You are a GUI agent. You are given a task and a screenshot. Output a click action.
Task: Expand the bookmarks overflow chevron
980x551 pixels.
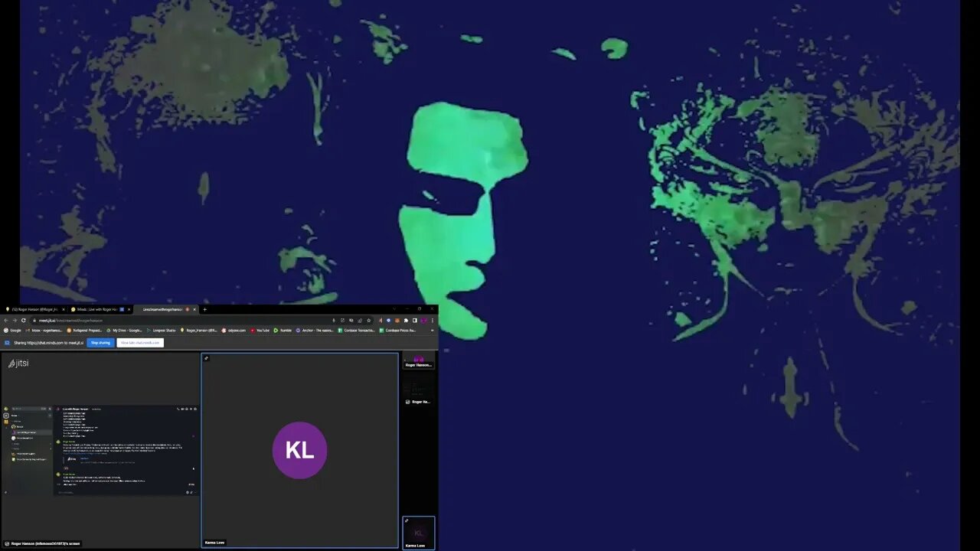[x=432, y=331]
